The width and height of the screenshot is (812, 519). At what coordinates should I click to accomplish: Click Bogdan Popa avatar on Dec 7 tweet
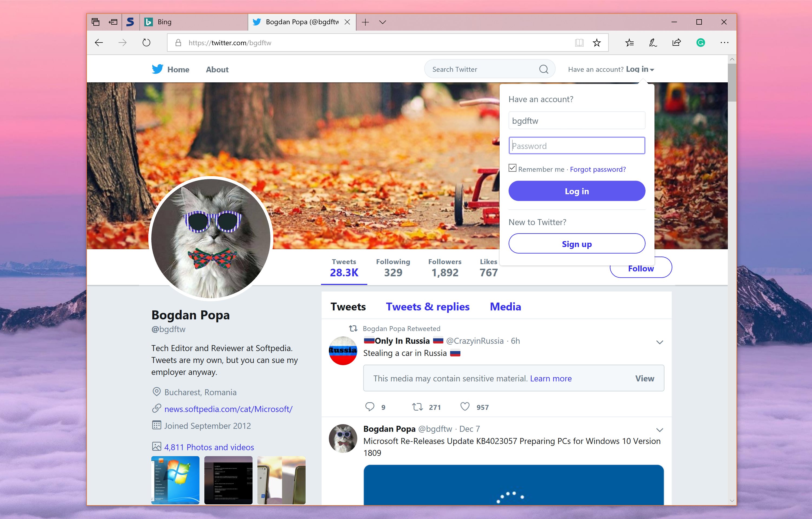pos(343,438)
